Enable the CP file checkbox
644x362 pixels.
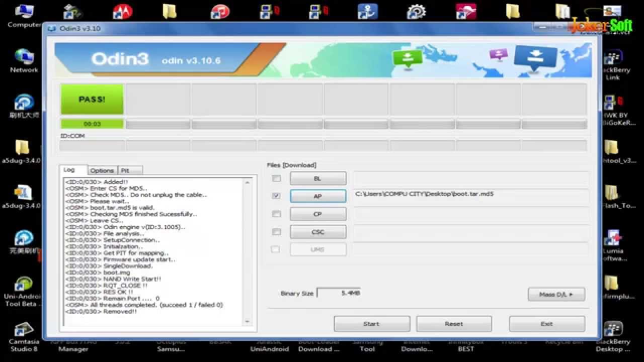pyautogui.click(x=276, y=214)
